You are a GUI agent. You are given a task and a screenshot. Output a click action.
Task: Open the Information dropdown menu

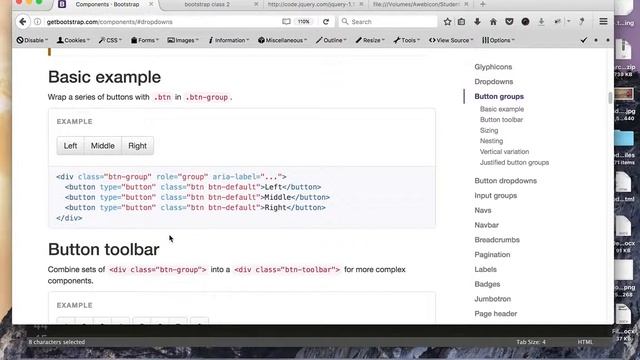click(229, 40)
